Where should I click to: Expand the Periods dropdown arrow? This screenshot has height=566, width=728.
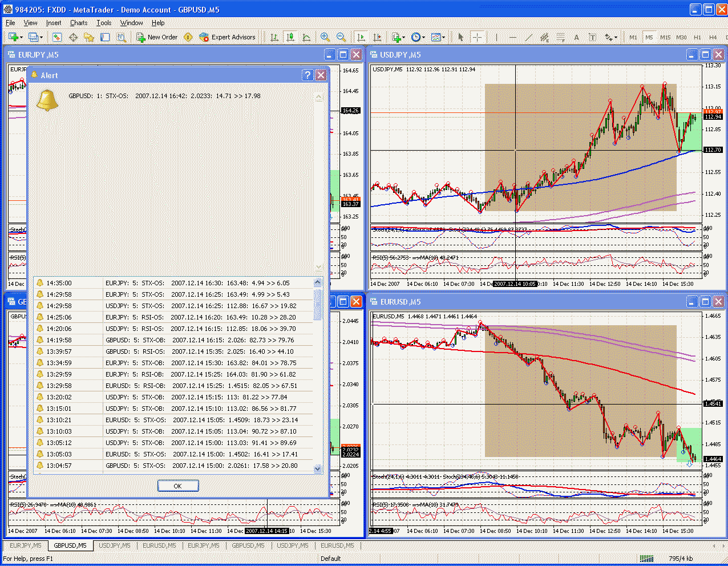(x=423, y=37)
